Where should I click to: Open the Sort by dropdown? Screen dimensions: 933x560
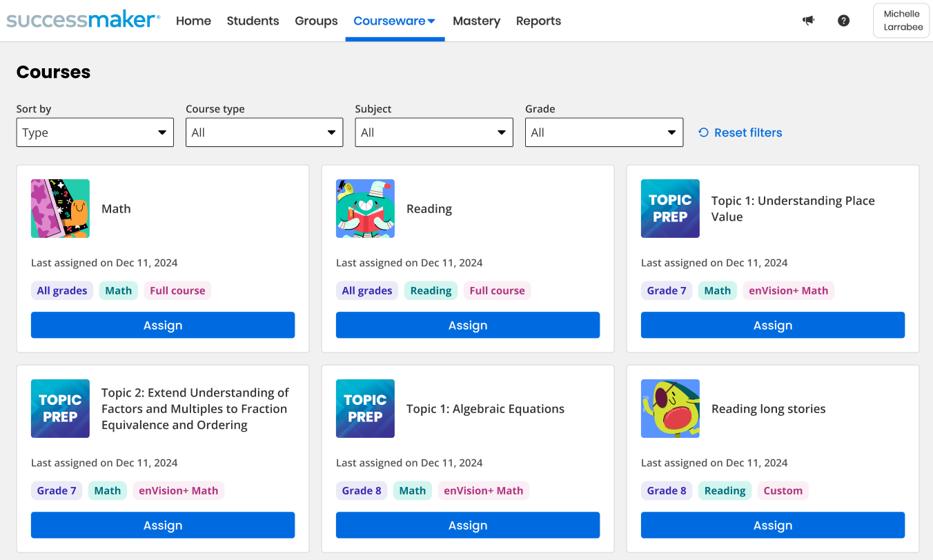tap(95, 132)
